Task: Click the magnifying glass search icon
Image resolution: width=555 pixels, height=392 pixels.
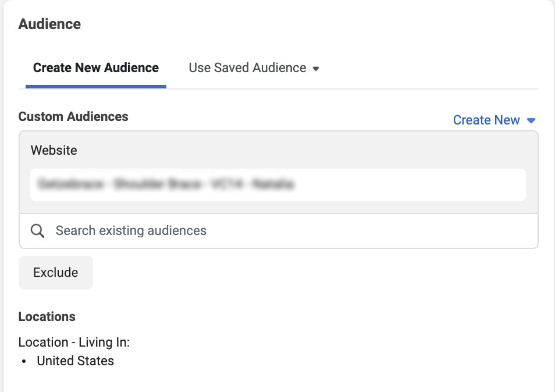Action: tap(38, 231)
